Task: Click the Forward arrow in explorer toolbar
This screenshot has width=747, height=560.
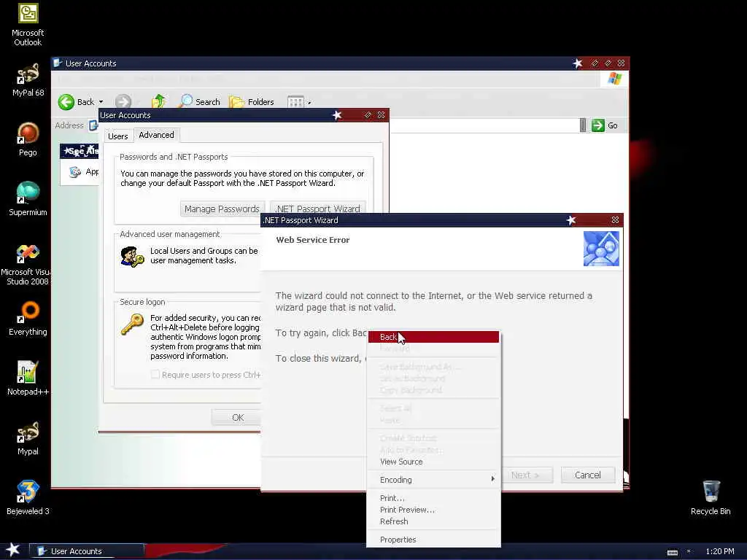Action: click(x=123, y=102)
